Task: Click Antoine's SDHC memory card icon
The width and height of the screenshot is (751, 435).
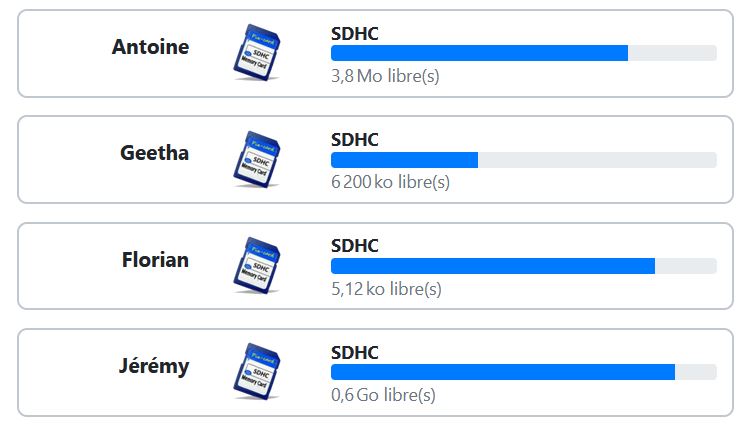Action: pos(257,53)
